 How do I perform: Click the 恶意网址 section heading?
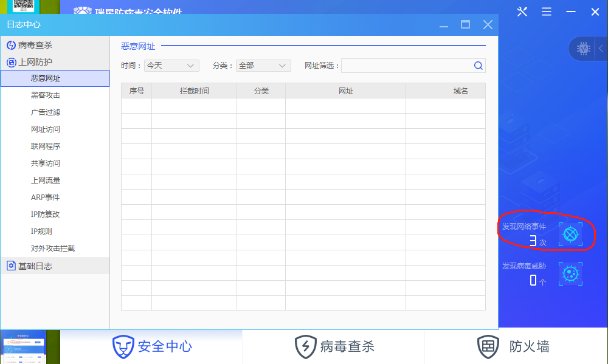point(138,47)
